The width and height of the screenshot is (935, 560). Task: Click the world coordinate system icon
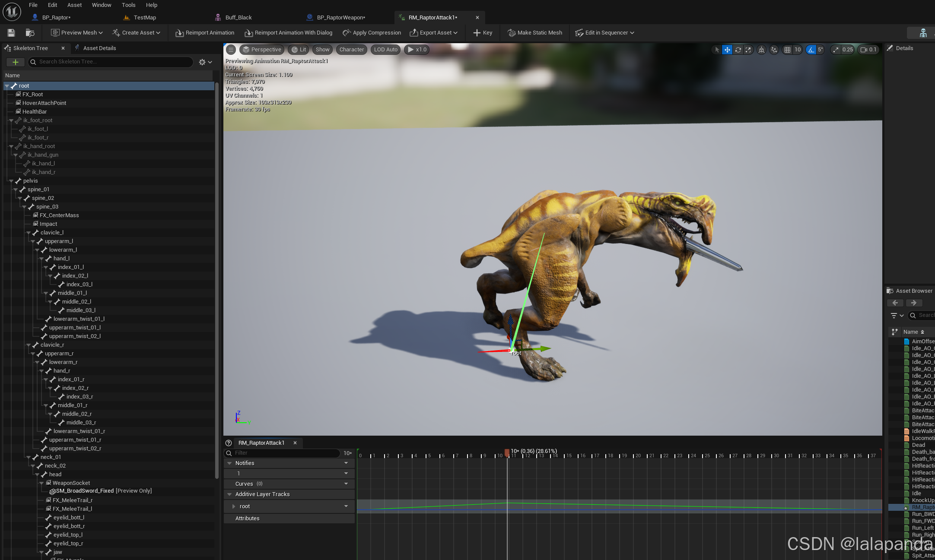coord(761,50)
